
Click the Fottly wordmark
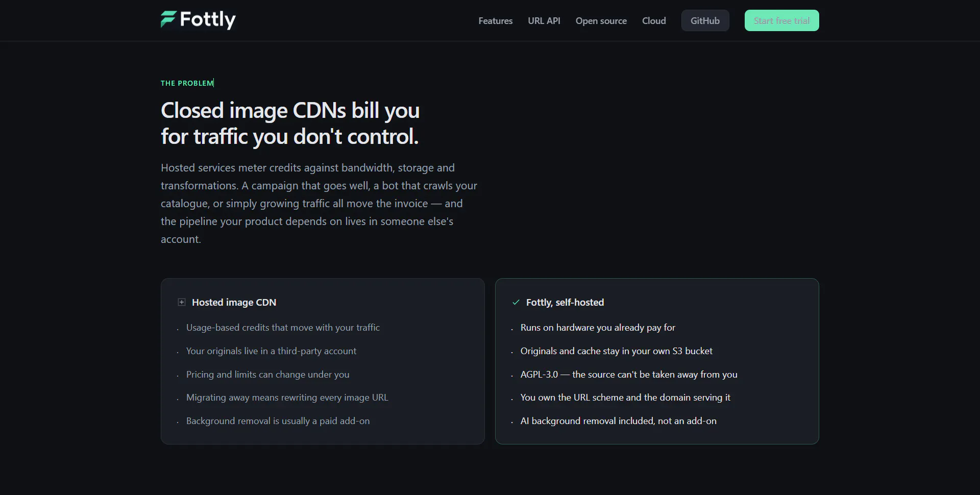pos(208,20)
